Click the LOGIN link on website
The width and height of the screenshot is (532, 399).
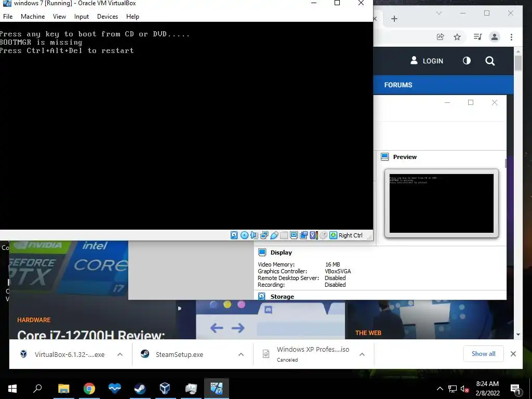click(427, 61)
